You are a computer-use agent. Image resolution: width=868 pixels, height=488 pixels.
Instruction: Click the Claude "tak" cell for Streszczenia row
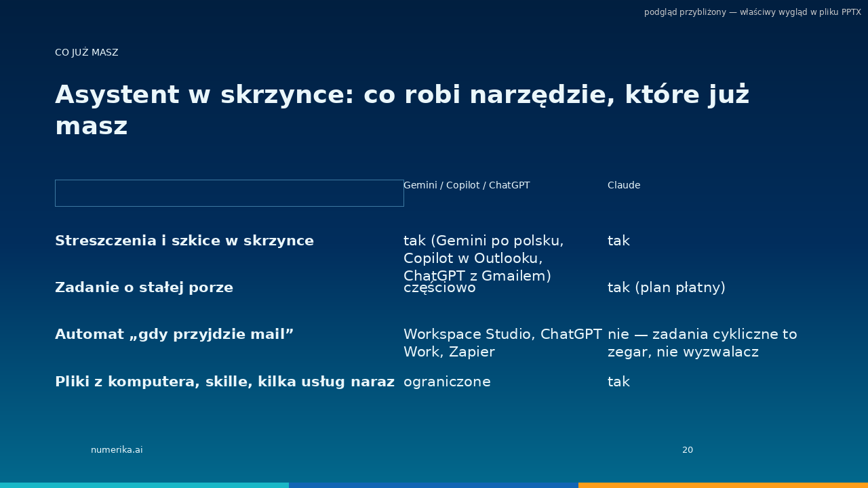click(618, 241)
